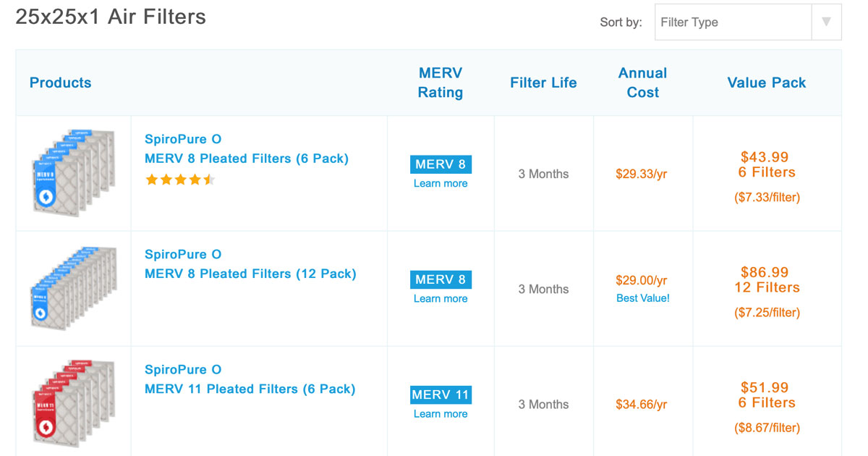Screen dimensions: 868x456
Task: Click Learn more under MERV 11
Action: [x=441, y=414]
